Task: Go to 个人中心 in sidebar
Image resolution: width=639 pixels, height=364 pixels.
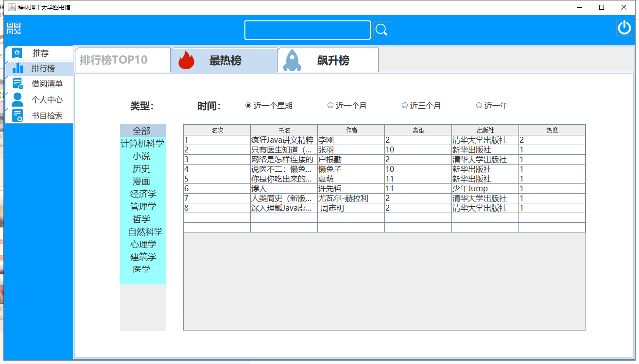Action: pos(39,100)
